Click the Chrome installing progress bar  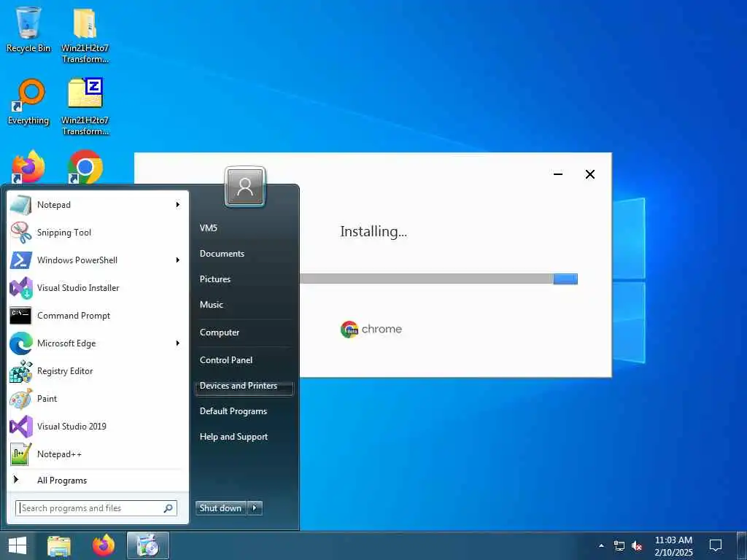coord(438,279)
